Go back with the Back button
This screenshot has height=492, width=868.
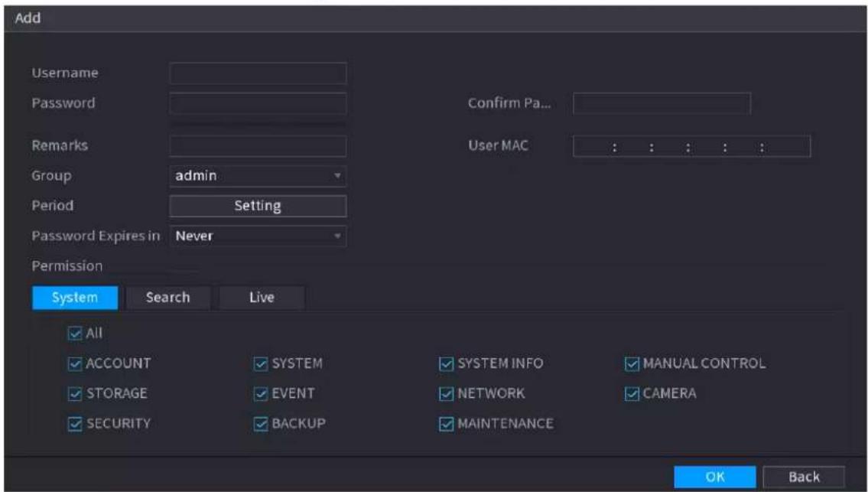[x=804, y=477]
